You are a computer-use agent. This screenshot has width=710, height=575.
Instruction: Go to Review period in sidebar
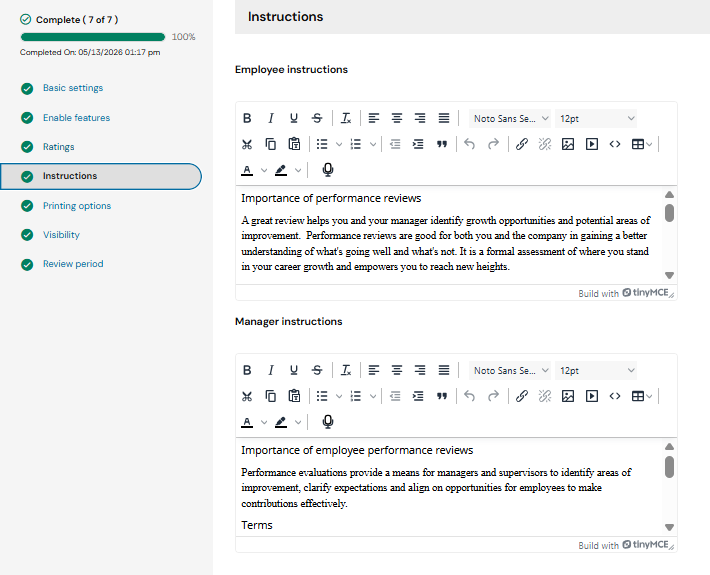click(x=73, y=264)
